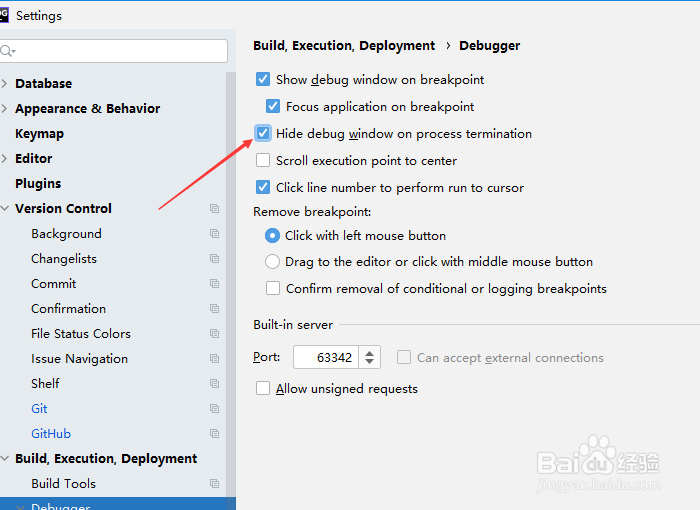Viewport: 700px width, 510px height.
Task: Click project-level icon next to Version Control
Action: pyautogui.click(x=214, y=209)
